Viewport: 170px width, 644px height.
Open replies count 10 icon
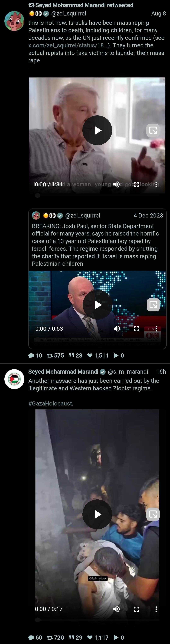tap(32, 355)
